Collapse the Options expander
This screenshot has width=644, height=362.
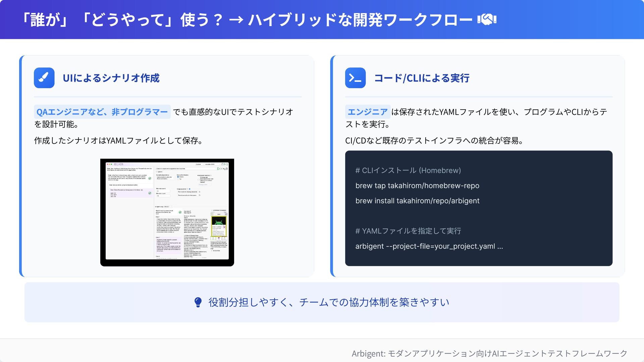click(157, 172)
